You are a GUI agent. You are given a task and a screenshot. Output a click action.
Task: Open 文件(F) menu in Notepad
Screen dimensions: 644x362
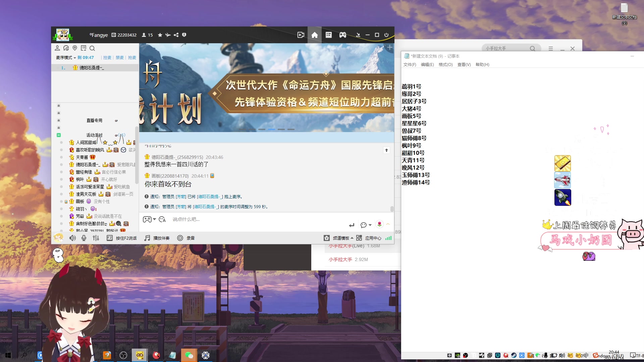click(x=410, y=65)
